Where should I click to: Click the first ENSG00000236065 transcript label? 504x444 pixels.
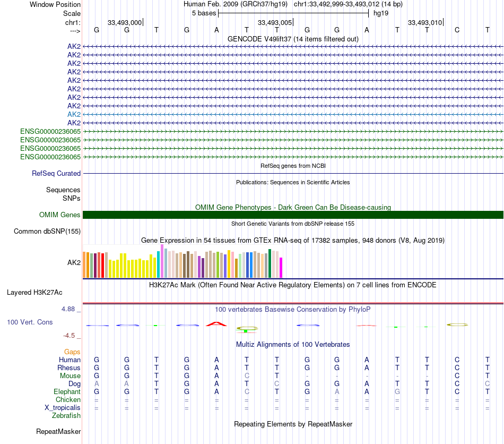50,131
